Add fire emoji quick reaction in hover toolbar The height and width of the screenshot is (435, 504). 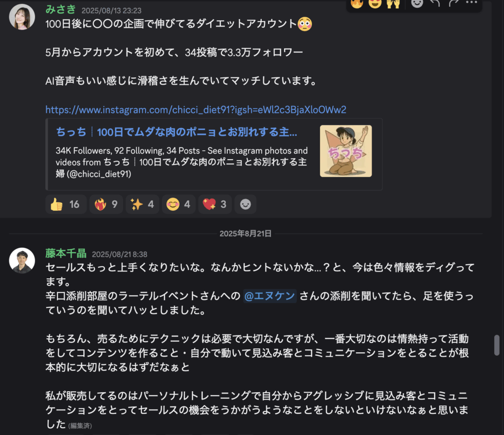(x=357, y=3)
